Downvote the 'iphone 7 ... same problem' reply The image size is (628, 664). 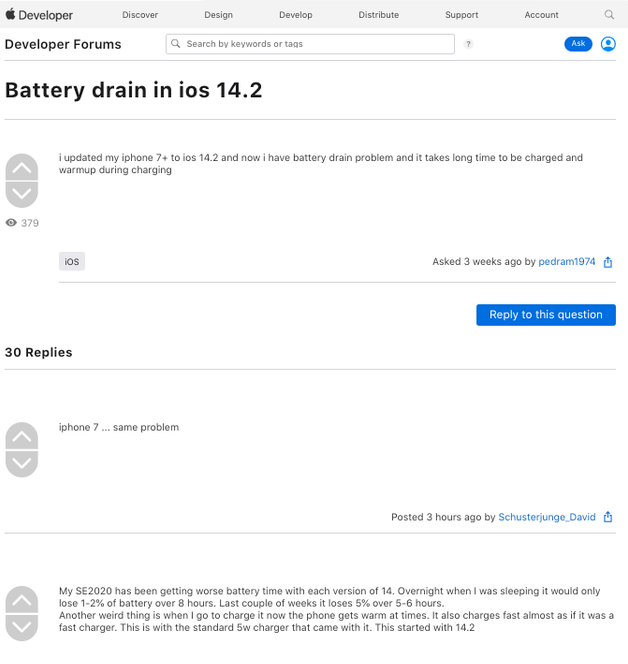(x=22, y=463)
